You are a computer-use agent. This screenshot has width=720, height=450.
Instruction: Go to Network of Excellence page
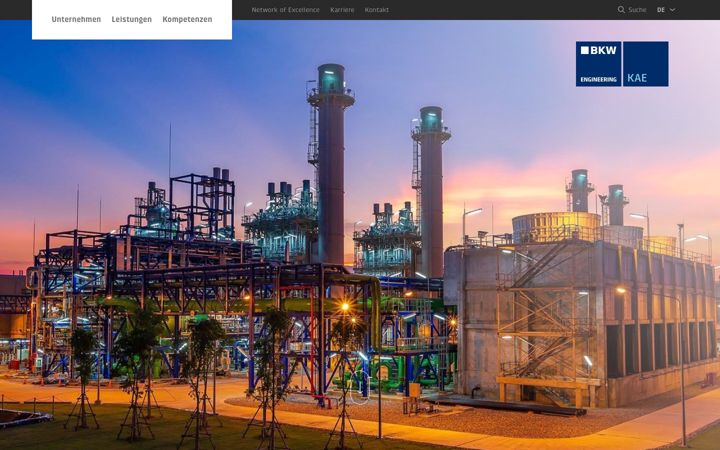click(x=285, y=10)
